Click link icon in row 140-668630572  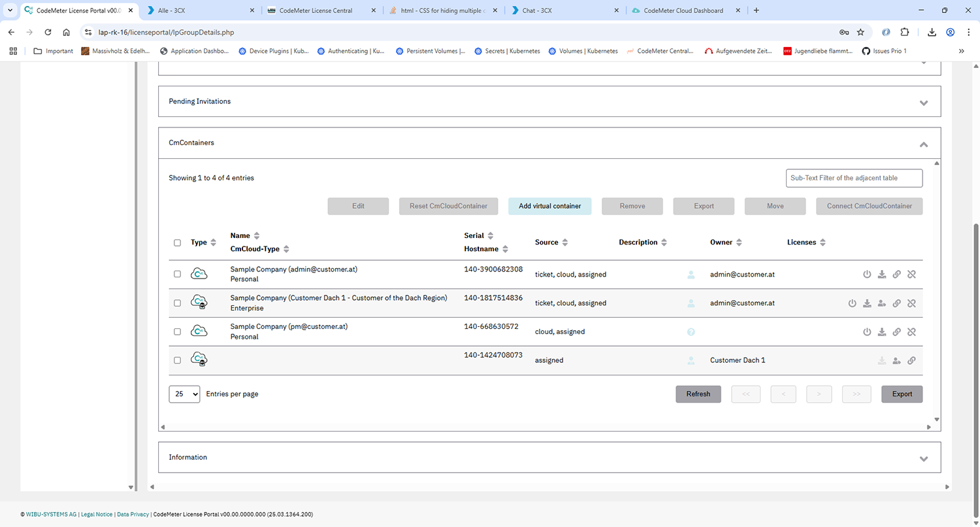pyautogui.click(x=897, y=332)
